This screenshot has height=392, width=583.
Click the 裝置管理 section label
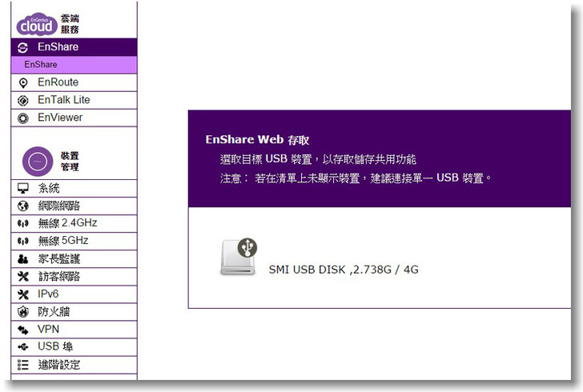(70, 162)
